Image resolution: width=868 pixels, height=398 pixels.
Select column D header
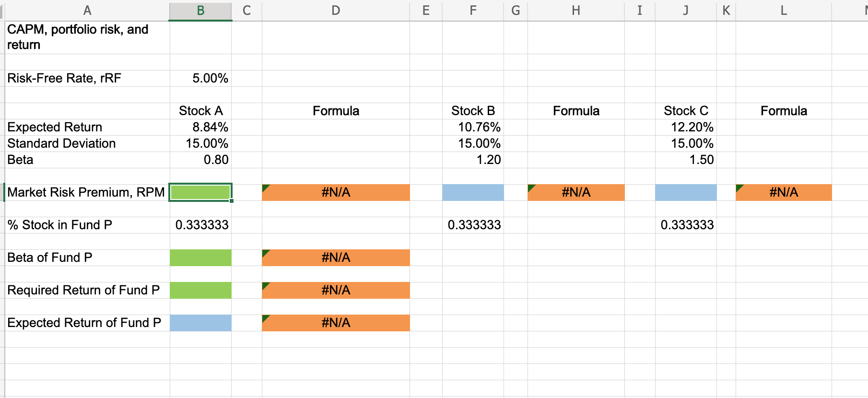click(336, 10)
